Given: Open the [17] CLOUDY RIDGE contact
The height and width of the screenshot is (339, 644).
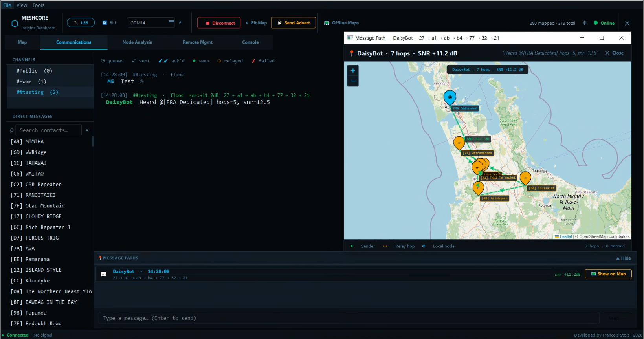Looking at the screenshot, I should 50,216.
